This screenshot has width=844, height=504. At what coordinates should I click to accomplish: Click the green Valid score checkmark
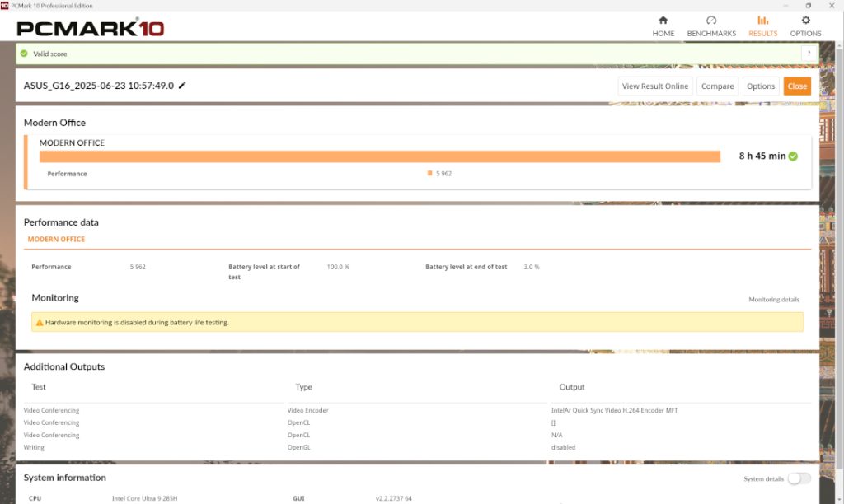coord(24,54)
